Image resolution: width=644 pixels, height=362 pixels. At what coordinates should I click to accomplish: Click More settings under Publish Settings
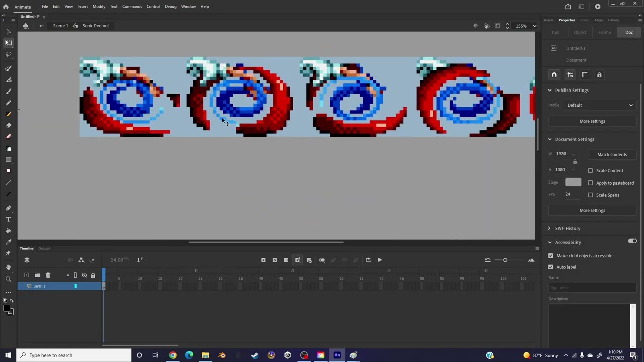coord(592,121)
